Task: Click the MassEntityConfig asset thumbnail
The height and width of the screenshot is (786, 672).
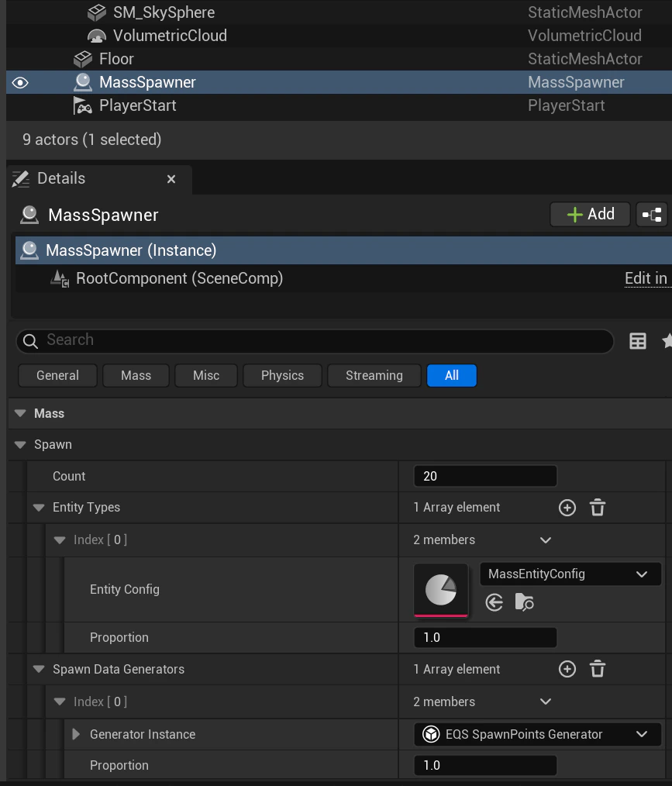Action: coord(441,590)
